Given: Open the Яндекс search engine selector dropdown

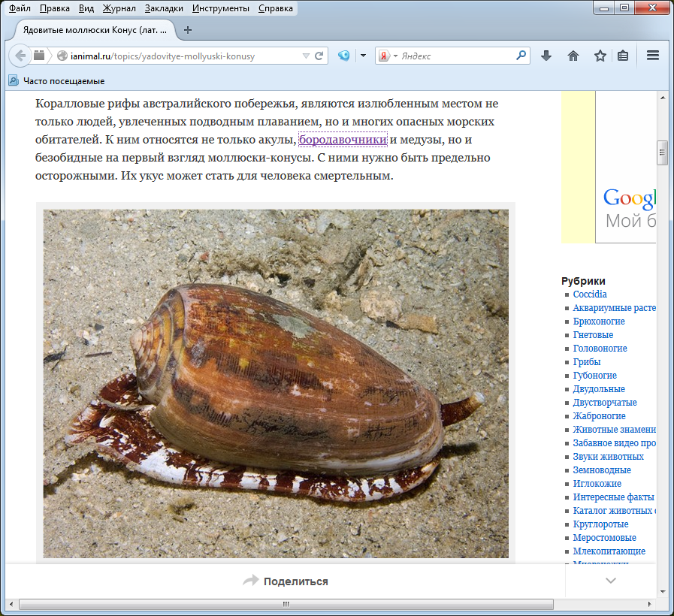Looking at the screenshot, I should (x=388, y=56).
